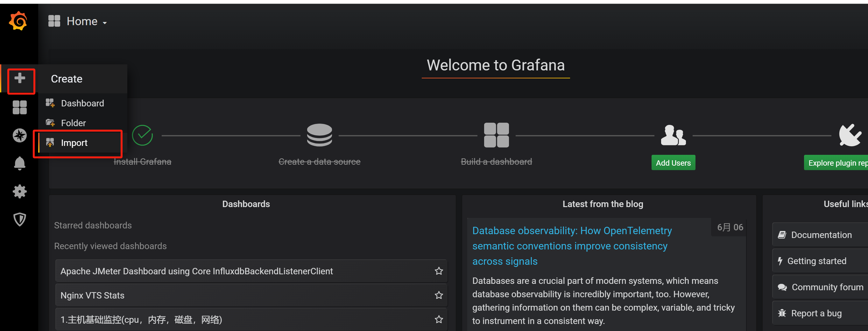Open the Dashboards grid icon in sidebar
The image size is (868, 331).
(19, 108)
